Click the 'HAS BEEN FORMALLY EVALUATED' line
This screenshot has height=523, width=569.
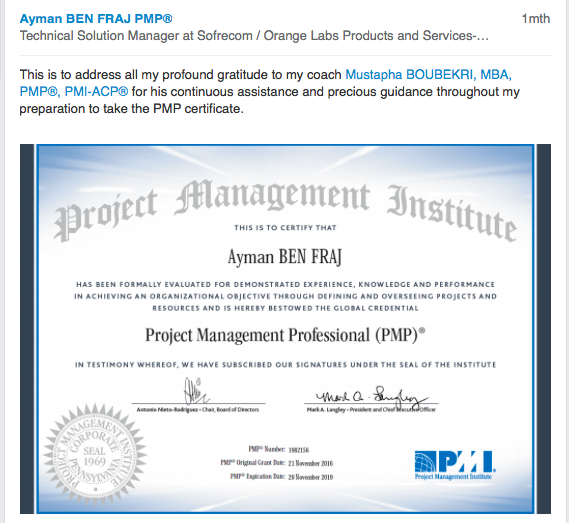(285, 284)
